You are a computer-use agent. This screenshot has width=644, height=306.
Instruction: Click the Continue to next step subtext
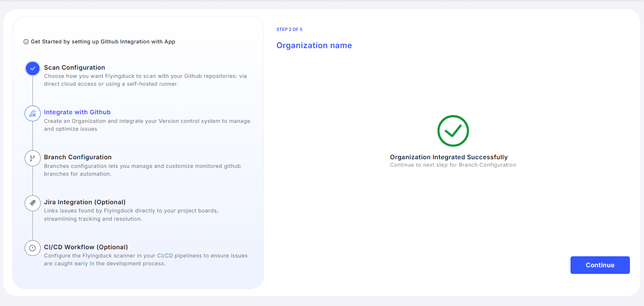point(452,165)
